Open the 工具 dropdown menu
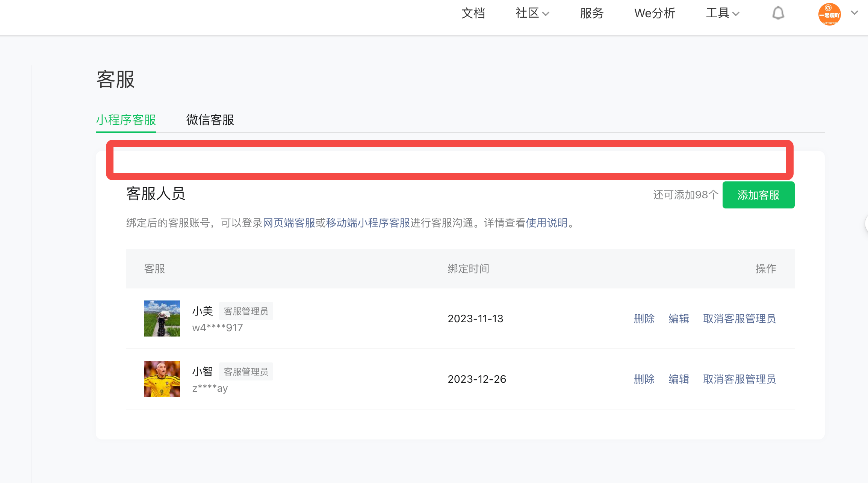The height and width of the screenshot is (483, 868). (722, 14)
